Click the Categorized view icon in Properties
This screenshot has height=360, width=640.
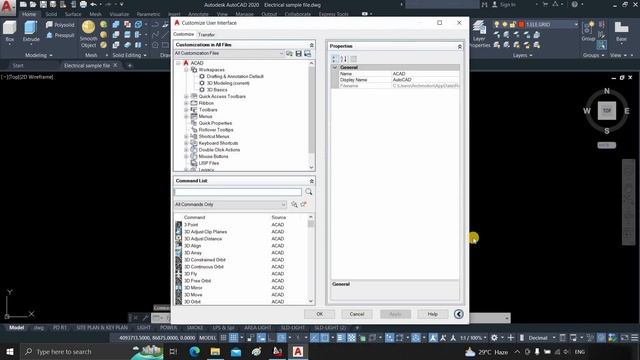coord(334,59)
